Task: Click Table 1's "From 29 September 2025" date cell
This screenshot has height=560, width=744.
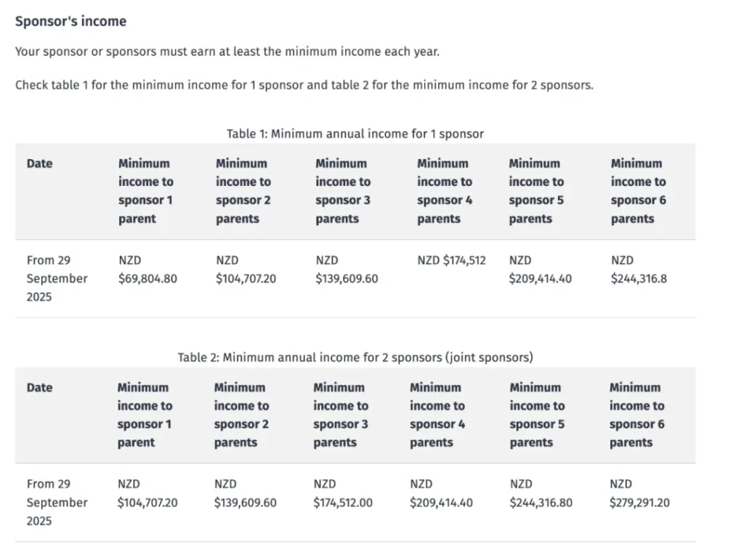Action: (x=57, y=278)
